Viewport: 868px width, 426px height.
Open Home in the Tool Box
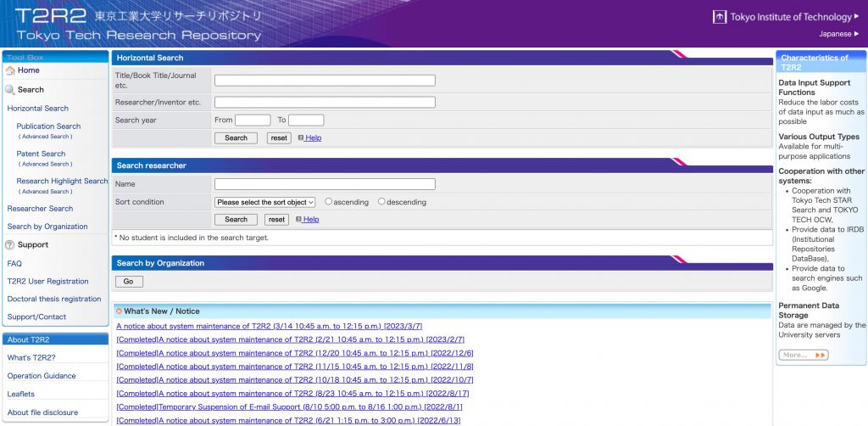click(x=28, y=70)
